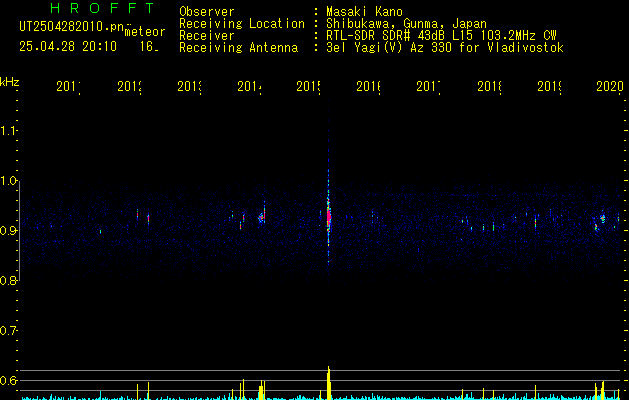Click the kHz axis unit label

(x=9, y=82)
